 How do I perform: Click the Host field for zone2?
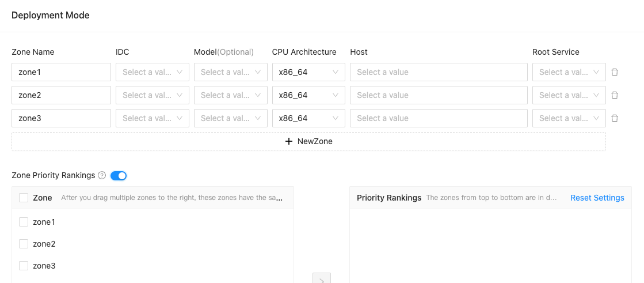[x=439, y=95]
